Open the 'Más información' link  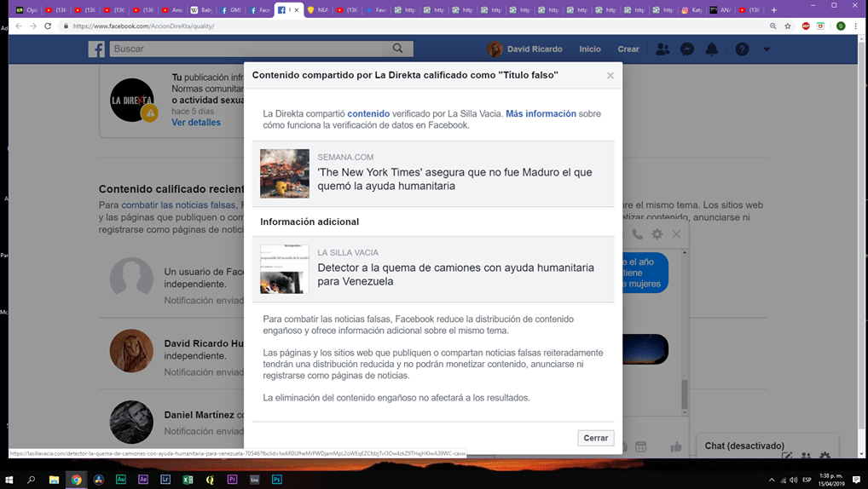[541, 113]
